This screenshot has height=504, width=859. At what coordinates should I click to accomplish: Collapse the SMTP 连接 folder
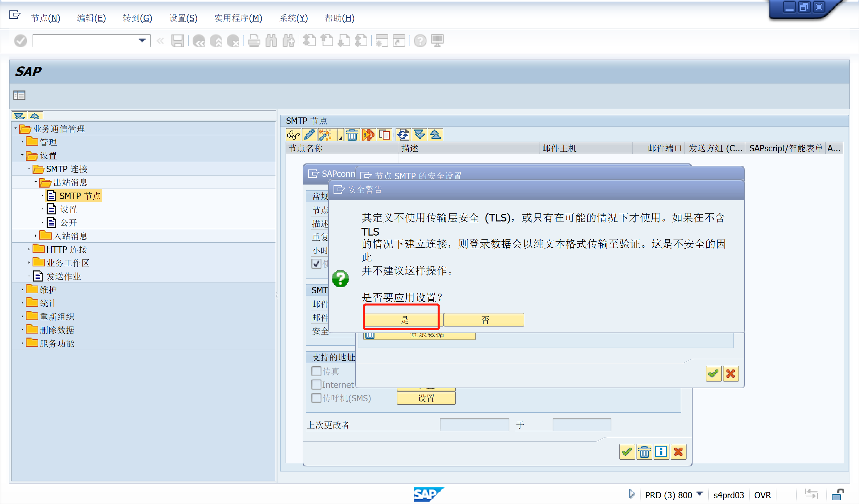[29, 169]
